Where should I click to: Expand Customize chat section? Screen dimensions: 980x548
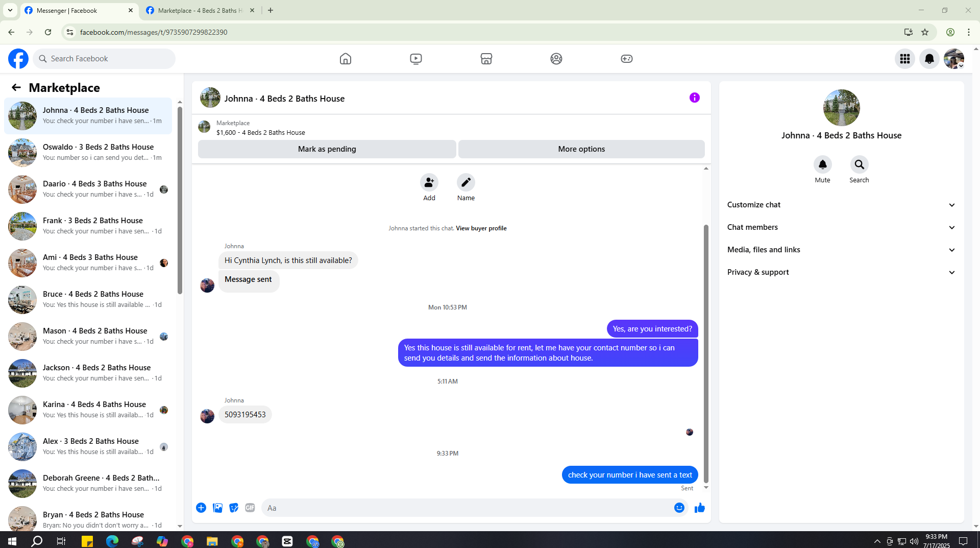(841, 205)
